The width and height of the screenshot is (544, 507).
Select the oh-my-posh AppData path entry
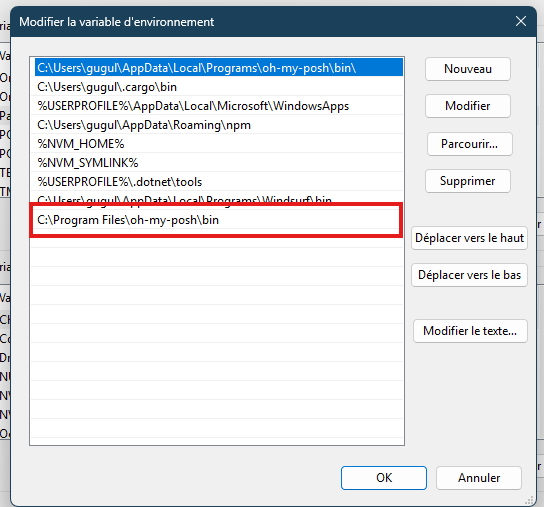(x=219, y=67)
